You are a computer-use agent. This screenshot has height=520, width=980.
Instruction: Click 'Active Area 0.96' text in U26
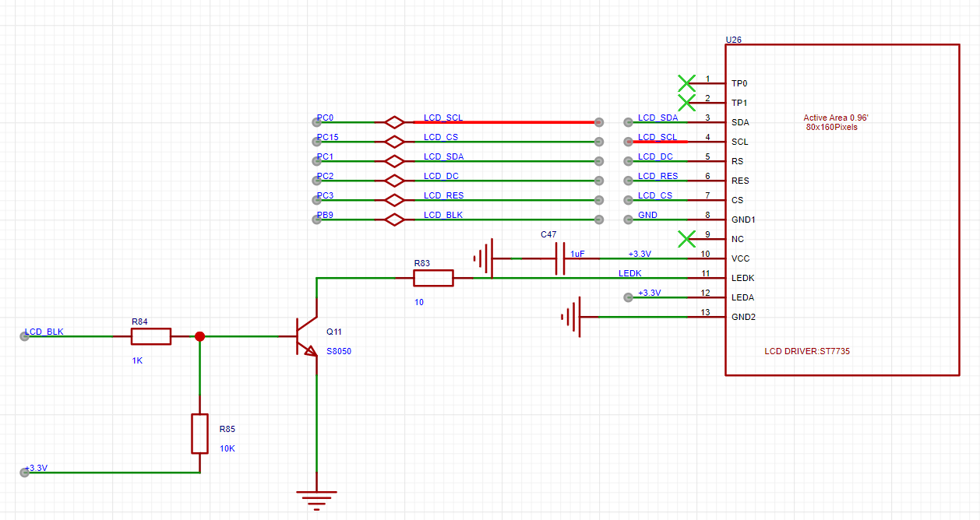click(836, 118)
